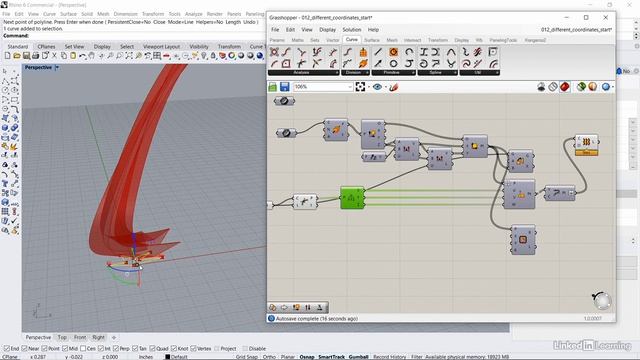The height and width of the screenshot is (360, 640).
Task: Switch to Rhino CPlanes toolbar tab
Action: 46,47
